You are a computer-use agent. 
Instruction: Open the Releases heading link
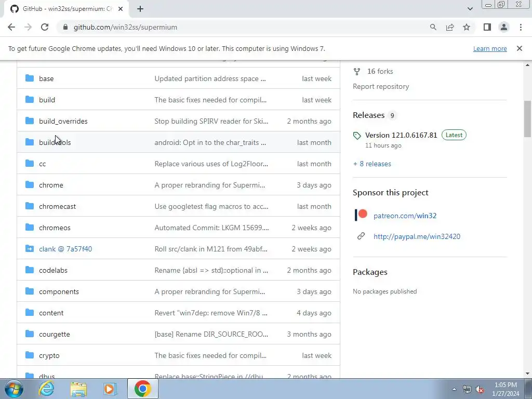(x=368, y=115)
